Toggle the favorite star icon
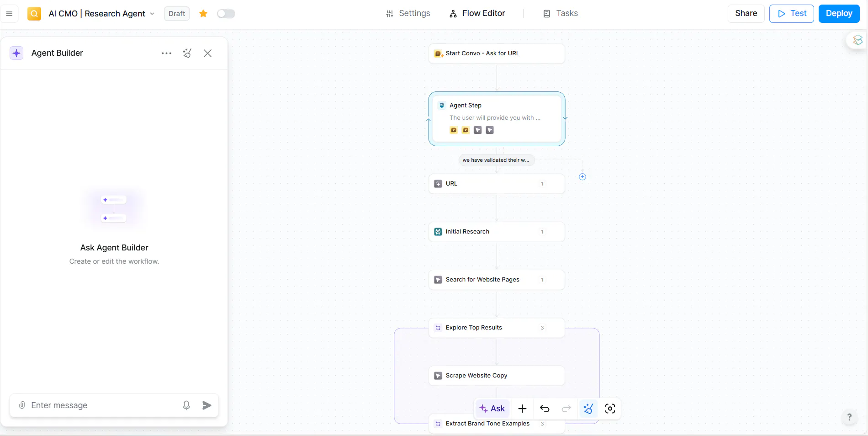Viewport: 868px width, 436px height. pos(203,14)
